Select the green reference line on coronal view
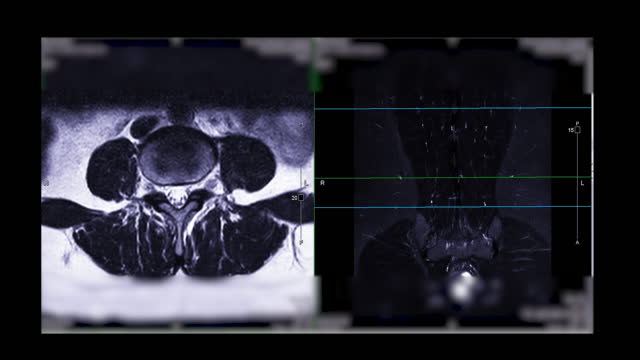Viewport: 640px width, 360px height. 453,178
